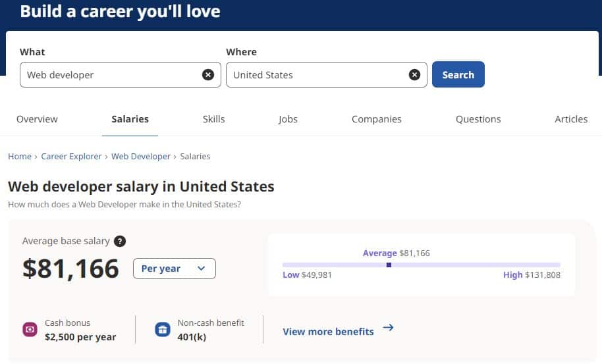The image size is (602, 364).
Task: Expand the Per year salary period dropdown
Action: (x=175, y=269)
